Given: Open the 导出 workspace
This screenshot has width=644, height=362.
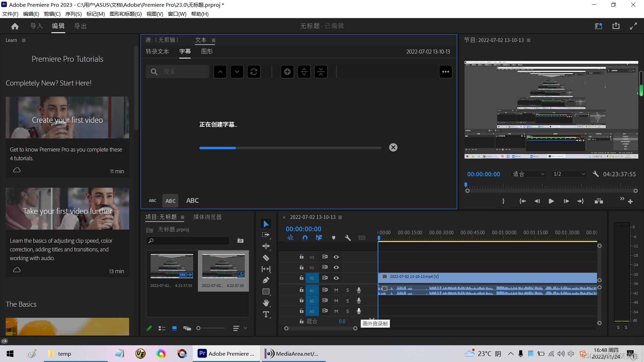Looking at the screenshot, I should [80, 26].
